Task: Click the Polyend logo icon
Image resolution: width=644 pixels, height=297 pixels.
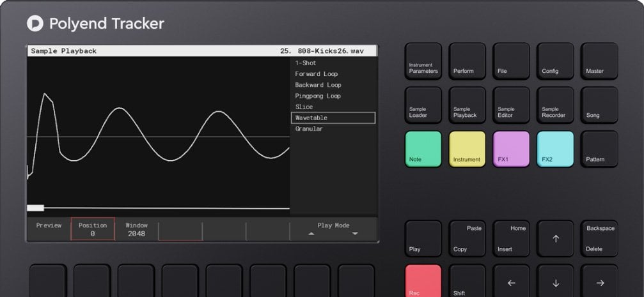Action: 35,24
